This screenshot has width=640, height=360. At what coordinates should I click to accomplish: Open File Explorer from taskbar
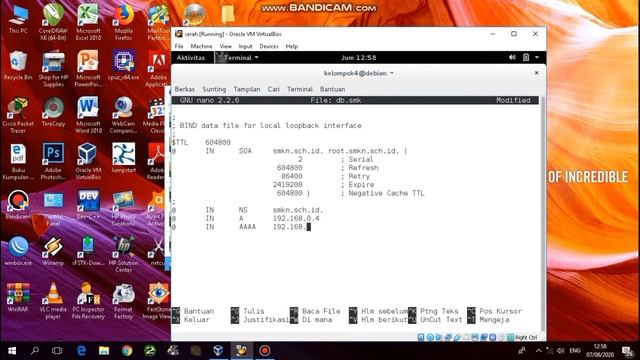coord(104,351)
